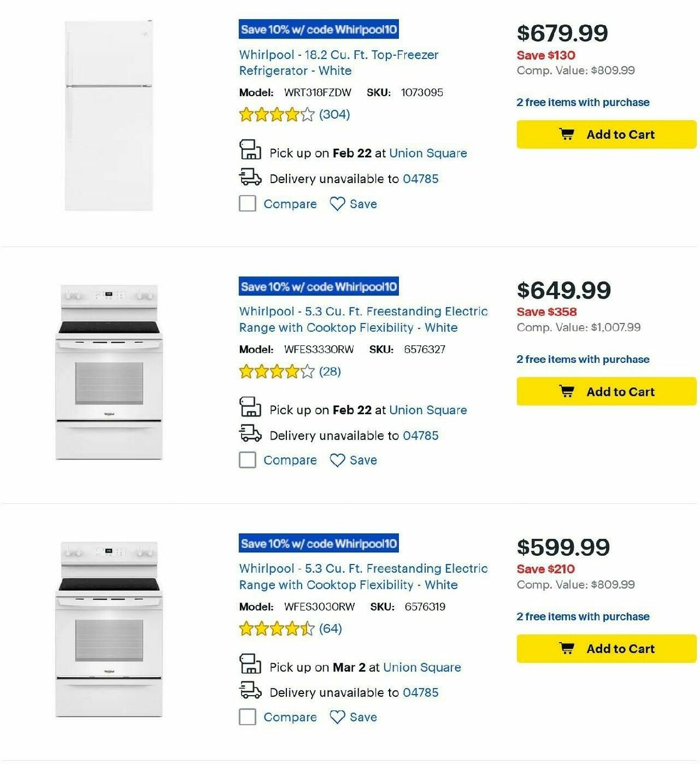The image size is (700, 764).
Task: Check Compare for the $649.99 electric range
Action: pyautogui.click(x=247, y=460)
